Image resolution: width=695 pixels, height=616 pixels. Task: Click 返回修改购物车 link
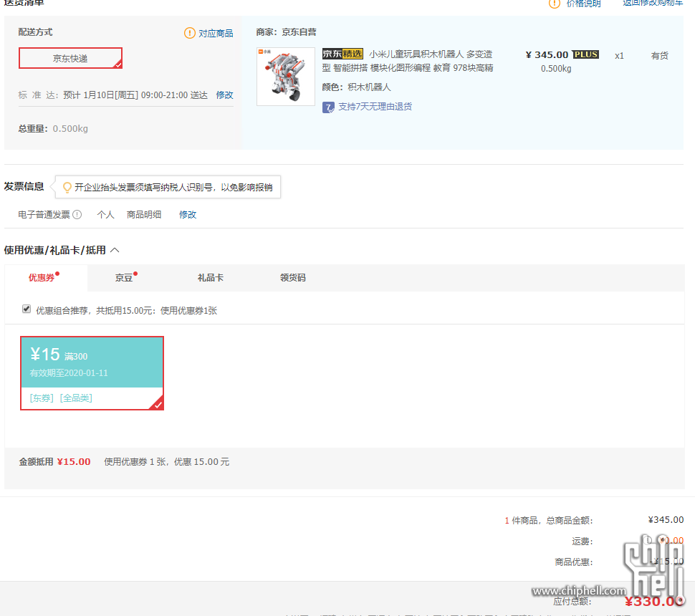click(x=653, y=3)
